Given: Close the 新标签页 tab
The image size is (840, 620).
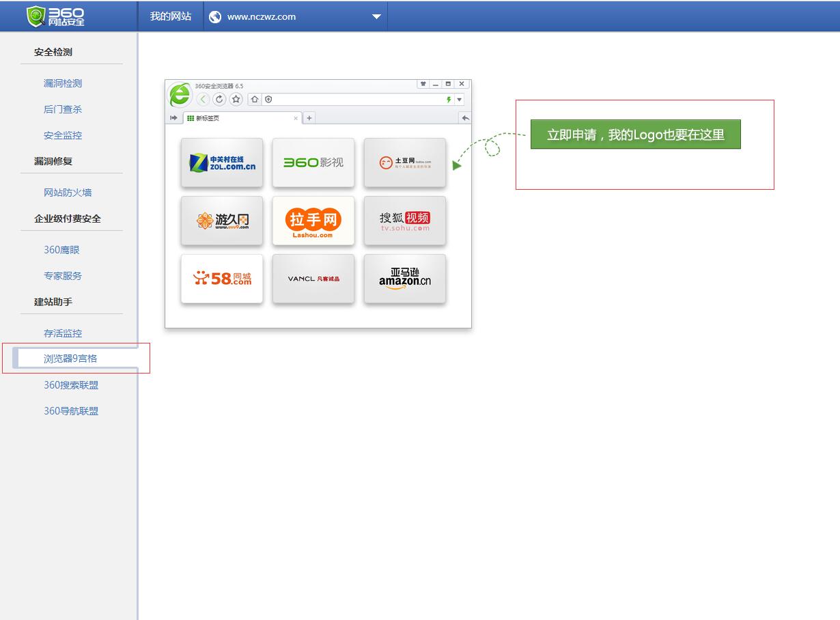Looking at the screenshot, I should click(x=296, y=118).
